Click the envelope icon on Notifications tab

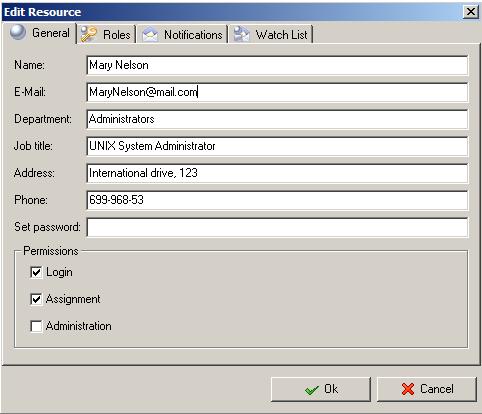point(150,35)
